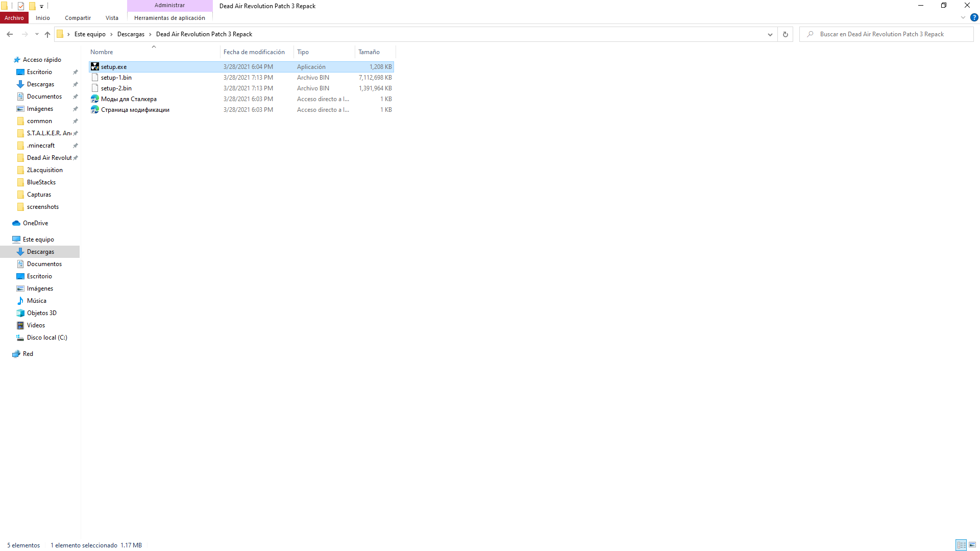This screenshot has width=980, height=551.
Task: Click the New folder quick access icon
Action: [x=32, y=6]
